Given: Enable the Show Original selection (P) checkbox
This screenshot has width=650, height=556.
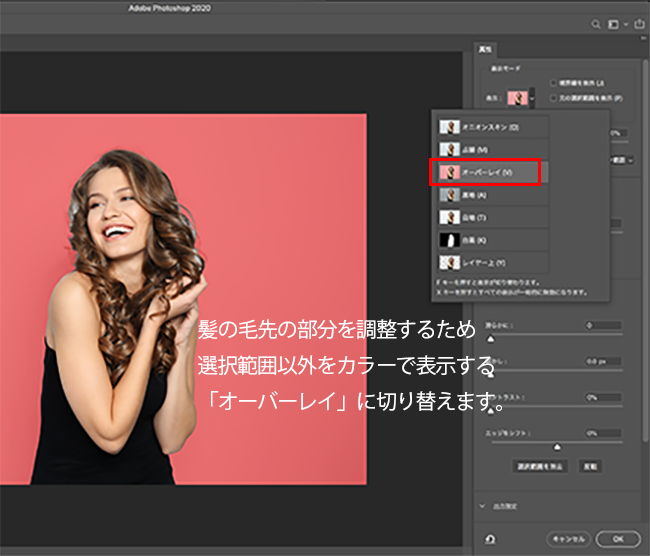Looking at the screenshot, I should click(x=554, y=98).
